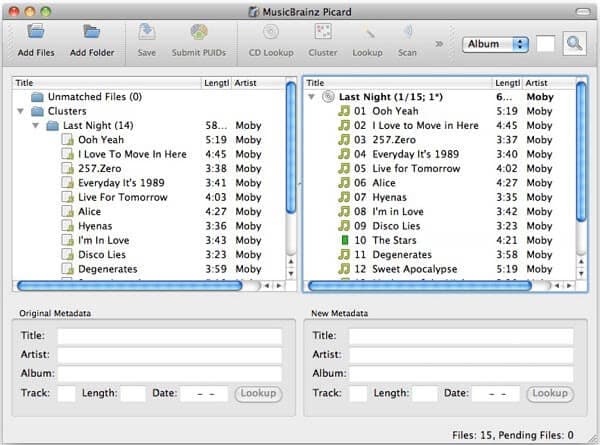Select the 'I Love To Move In Here' cluster file
This screenshot has width=600, height=445.
pyautogui.click(x=149, y=154)
